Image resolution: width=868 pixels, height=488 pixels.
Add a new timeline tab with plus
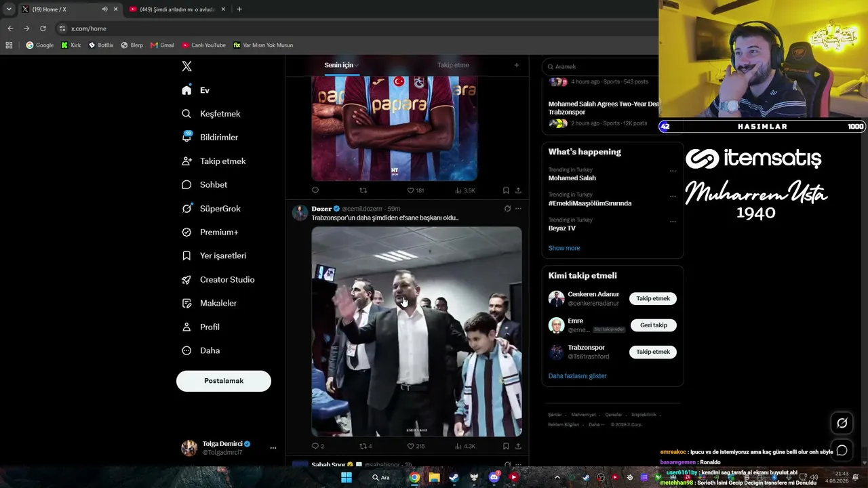click(517, 65)
